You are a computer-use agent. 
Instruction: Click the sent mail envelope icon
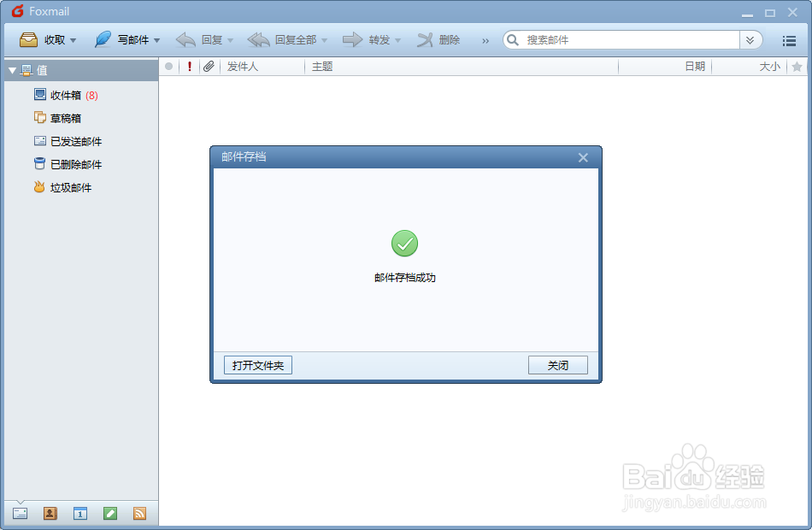[x=40, y=140]
